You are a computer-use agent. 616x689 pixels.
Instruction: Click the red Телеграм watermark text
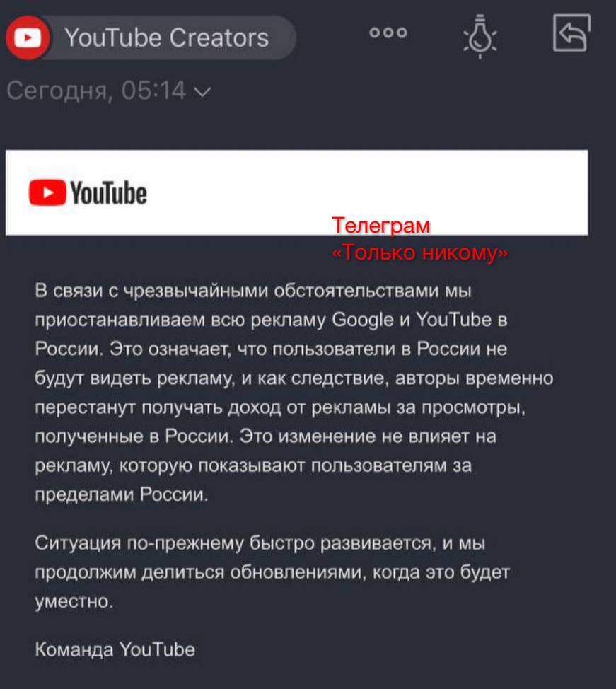[381, 226]
